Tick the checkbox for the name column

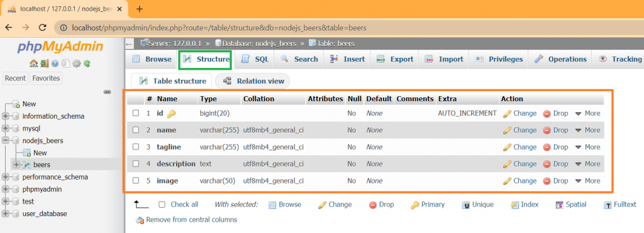[136, 130]
